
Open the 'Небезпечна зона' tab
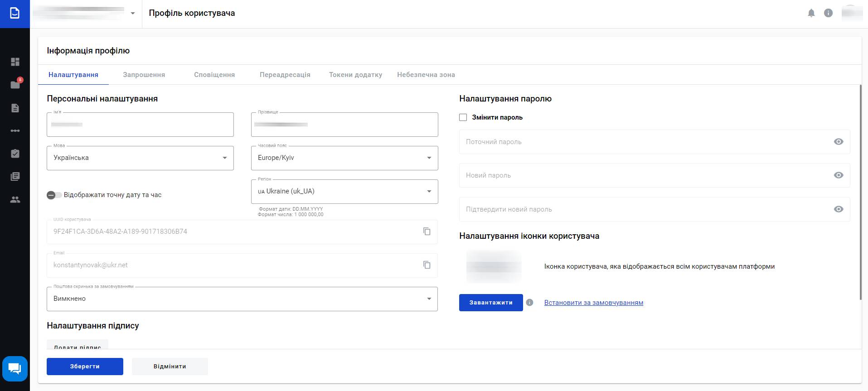[426, 75]
